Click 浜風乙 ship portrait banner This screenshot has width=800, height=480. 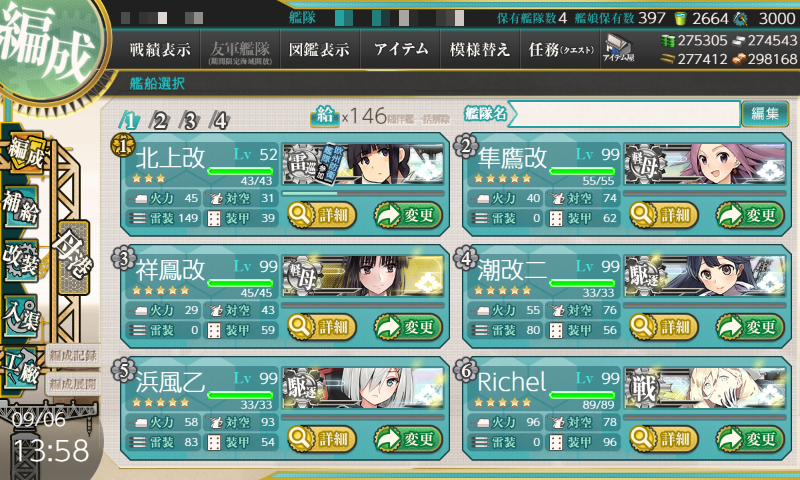click(x=363, y=388)
